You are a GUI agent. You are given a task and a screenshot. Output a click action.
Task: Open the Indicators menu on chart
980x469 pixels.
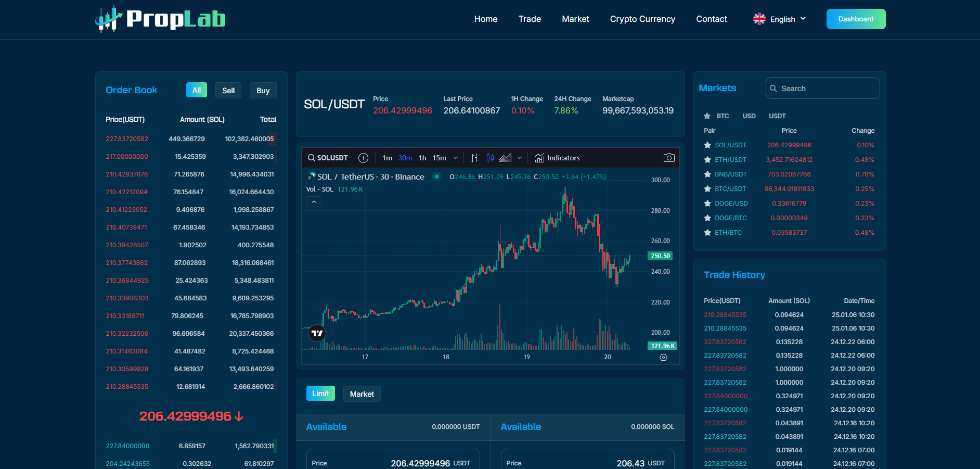pyautogui.click(x=557, y=158)
